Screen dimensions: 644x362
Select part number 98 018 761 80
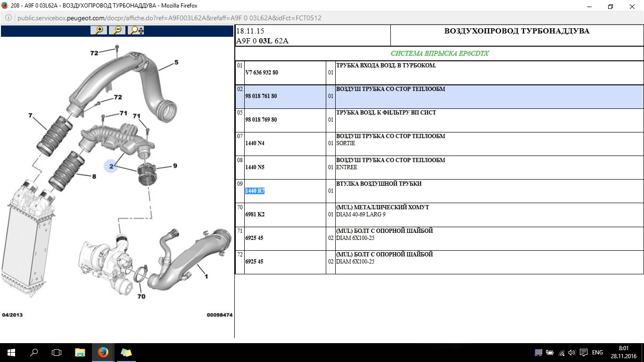tap(261, 96)
